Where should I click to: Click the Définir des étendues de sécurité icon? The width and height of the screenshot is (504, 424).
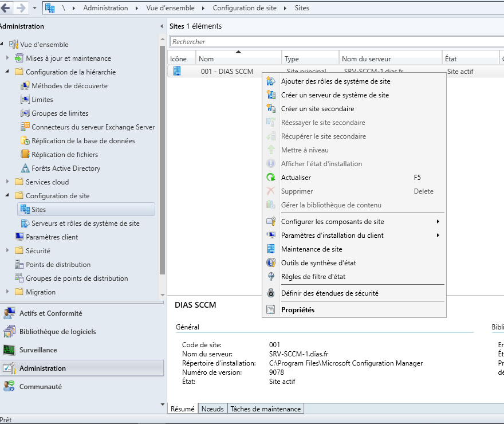(271, 293)
